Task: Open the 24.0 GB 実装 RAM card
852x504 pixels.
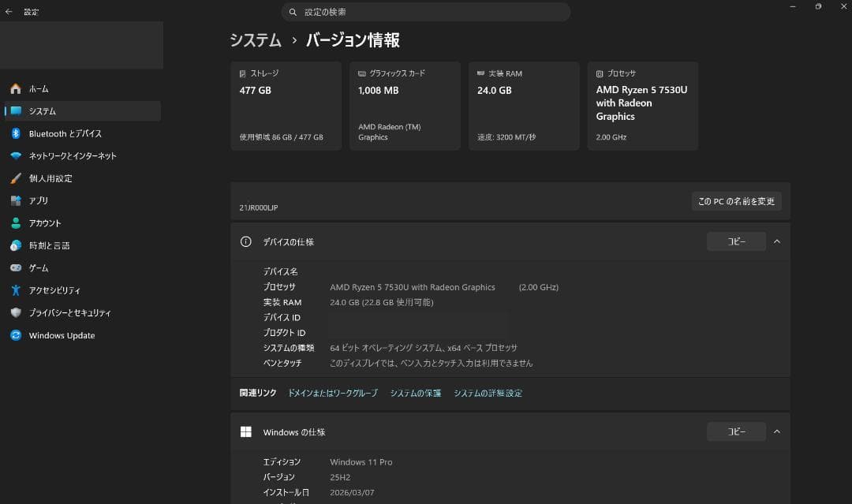Action: 524,106
